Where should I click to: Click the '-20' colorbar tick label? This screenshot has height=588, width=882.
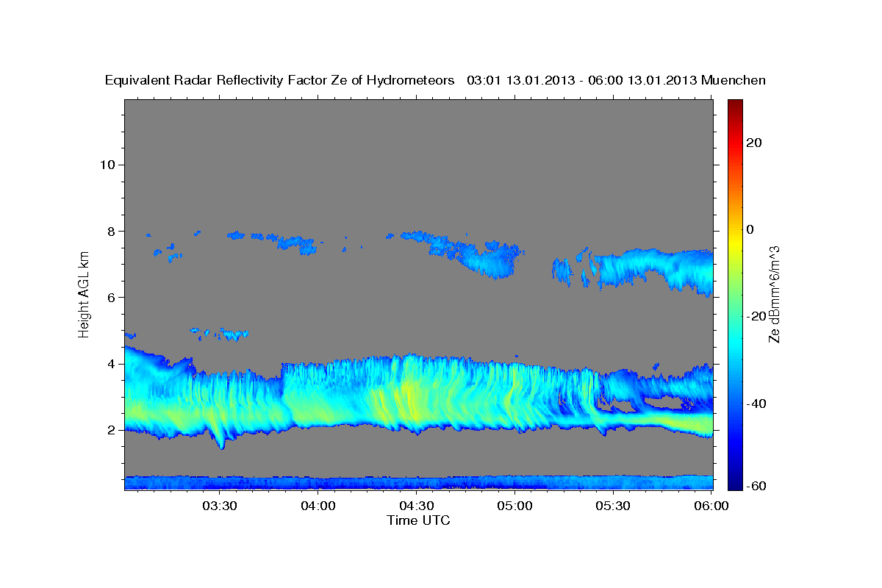[755, 316]
